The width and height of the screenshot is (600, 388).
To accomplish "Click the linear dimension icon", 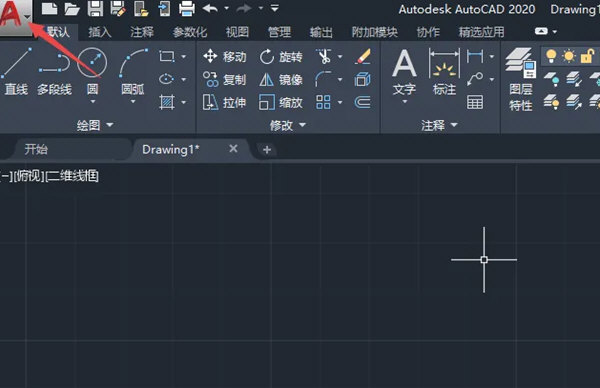I will point(475,57).
